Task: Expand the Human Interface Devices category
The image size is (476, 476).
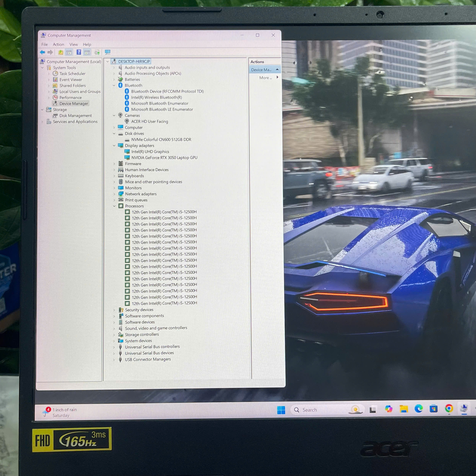Action: (114, 170)
